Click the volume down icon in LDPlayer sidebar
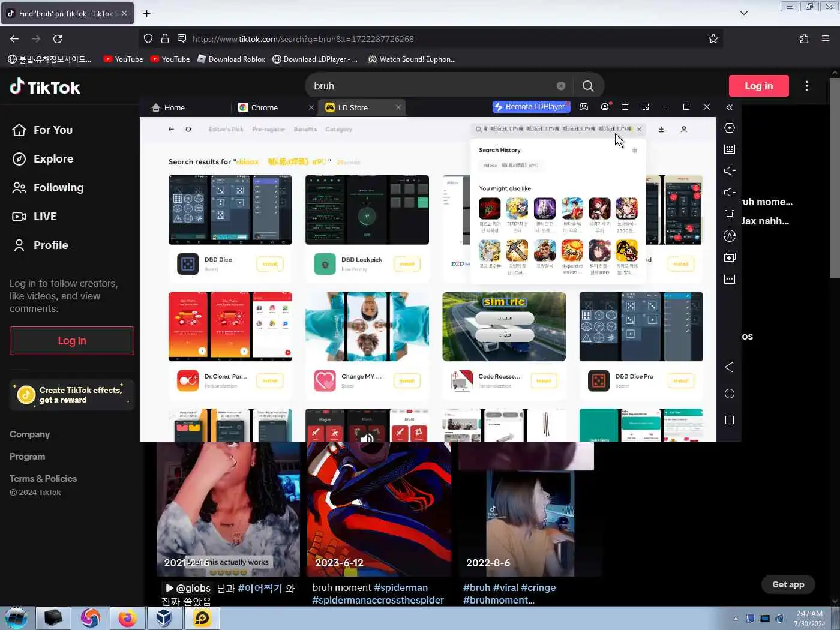 click(730, 192)
